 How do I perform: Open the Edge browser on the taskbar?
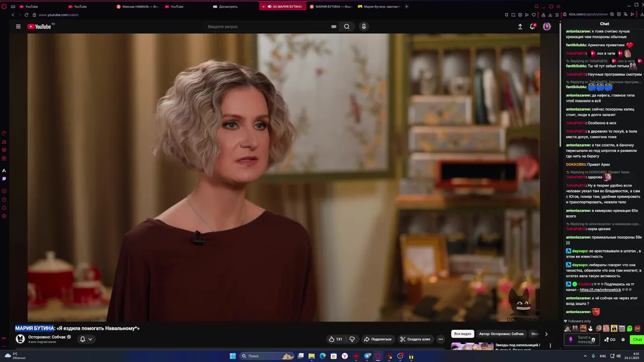click(x=323, y=356)
